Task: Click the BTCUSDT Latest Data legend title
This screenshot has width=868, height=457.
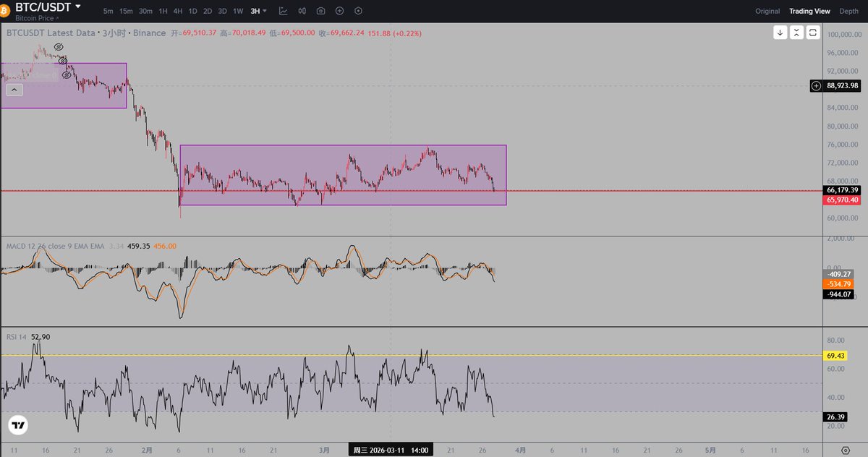Action: [x=51, y=33]
